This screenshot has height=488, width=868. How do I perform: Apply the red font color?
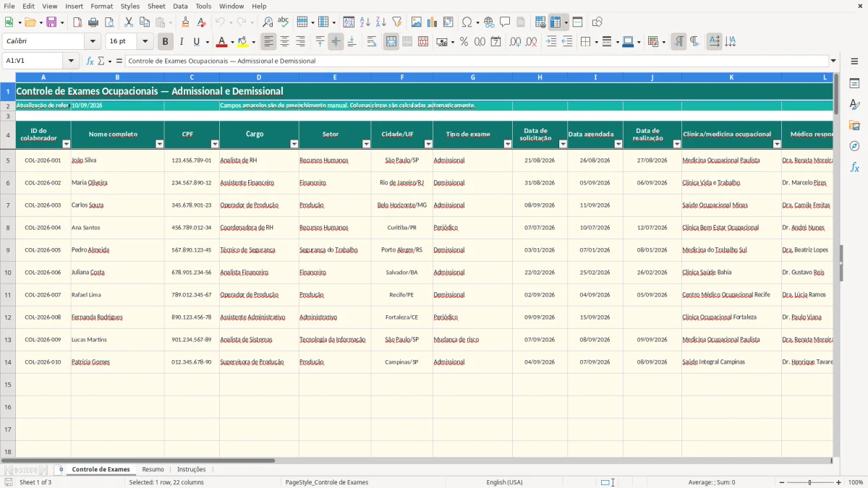click(x=222, y=42)
